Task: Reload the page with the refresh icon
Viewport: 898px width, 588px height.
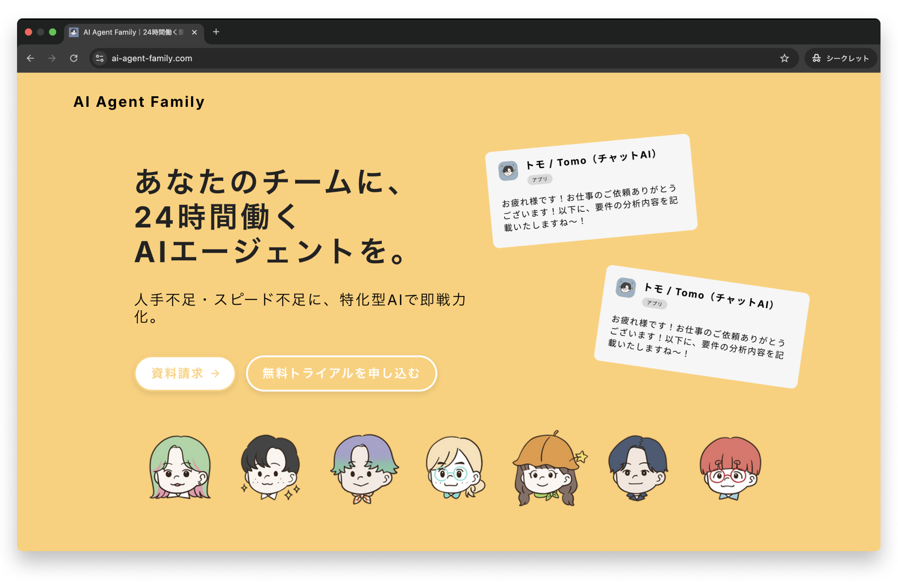Action: pyautogui.click(x=74, y=58)
